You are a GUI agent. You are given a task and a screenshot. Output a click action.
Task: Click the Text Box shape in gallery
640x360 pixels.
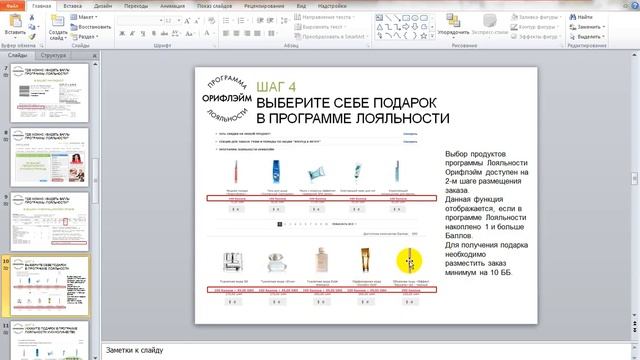tap(379, 18)
